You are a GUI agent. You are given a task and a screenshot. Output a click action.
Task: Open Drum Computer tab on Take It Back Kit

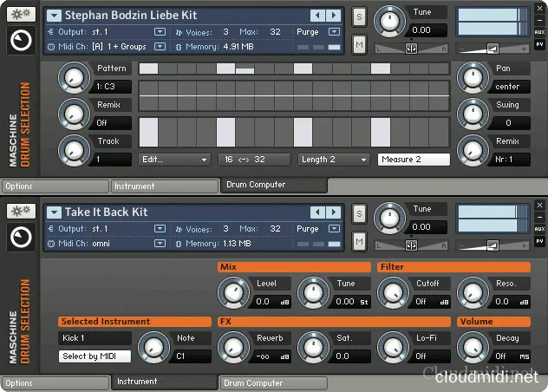click(x=272, y=382)
